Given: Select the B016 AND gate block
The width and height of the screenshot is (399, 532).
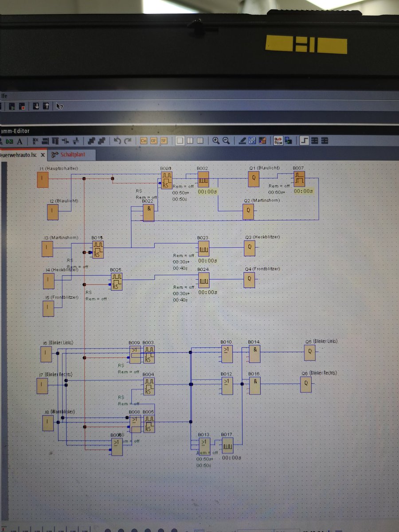Looking at the screenshot, I should (x=254, y=386).
